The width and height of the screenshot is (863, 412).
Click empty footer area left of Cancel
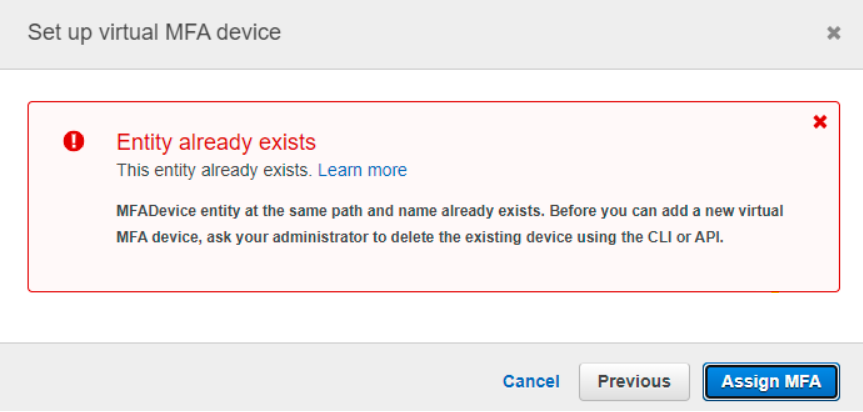248,380
